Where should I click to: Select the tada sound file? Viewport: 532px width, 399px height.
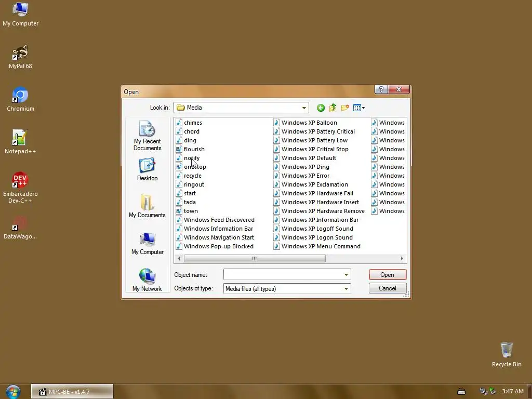(x=186, y=202)
